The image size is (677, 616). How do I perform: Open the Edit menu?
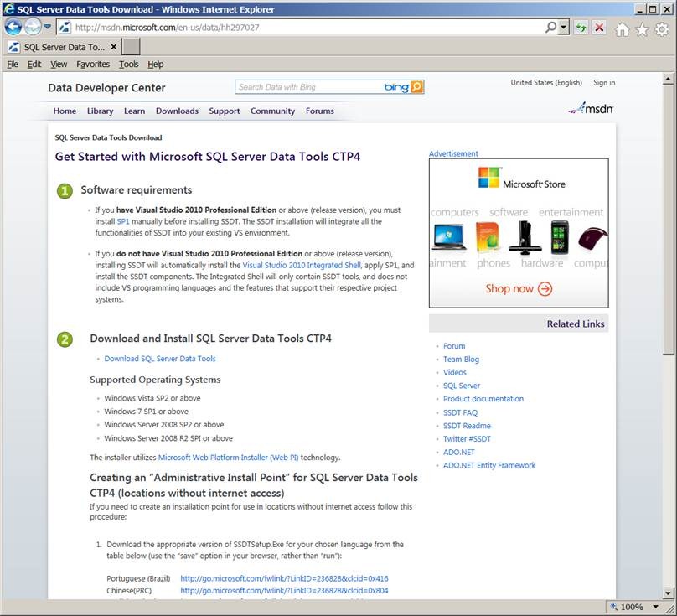pyautogui.click(x=34, y=64)
